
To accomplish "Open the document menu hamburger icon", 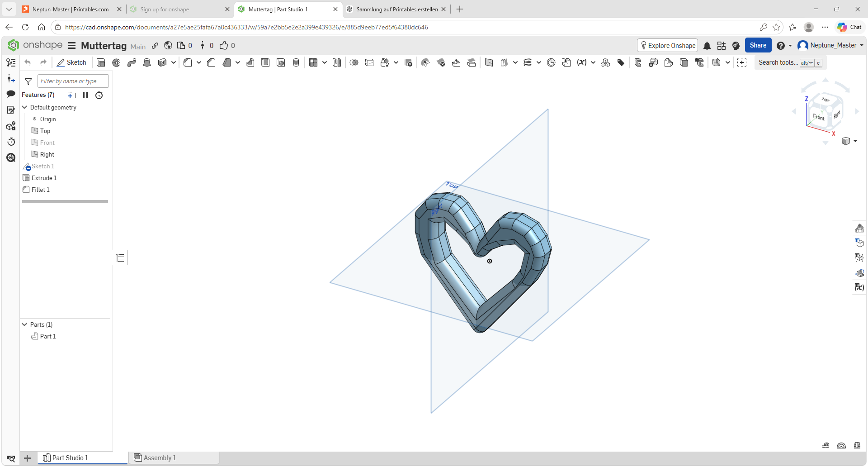I will tap(72, 45).
